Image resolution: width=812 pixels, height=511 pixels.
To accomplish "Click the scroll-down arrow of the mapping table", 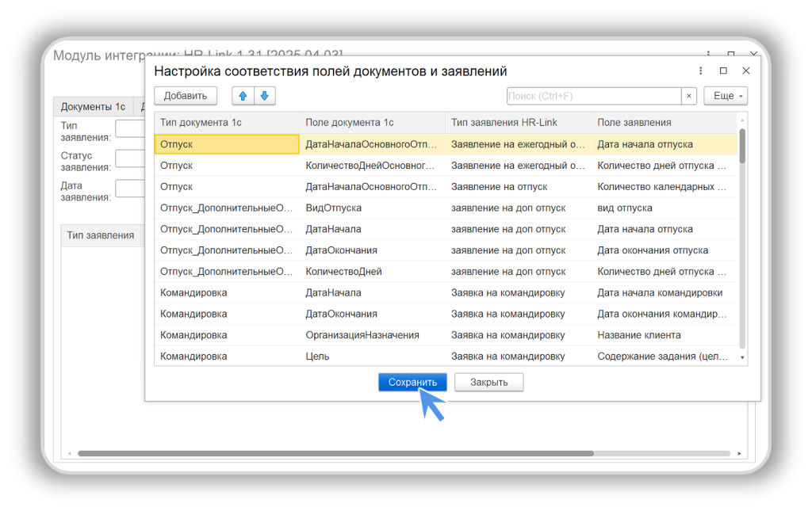I will click(742, 357).
